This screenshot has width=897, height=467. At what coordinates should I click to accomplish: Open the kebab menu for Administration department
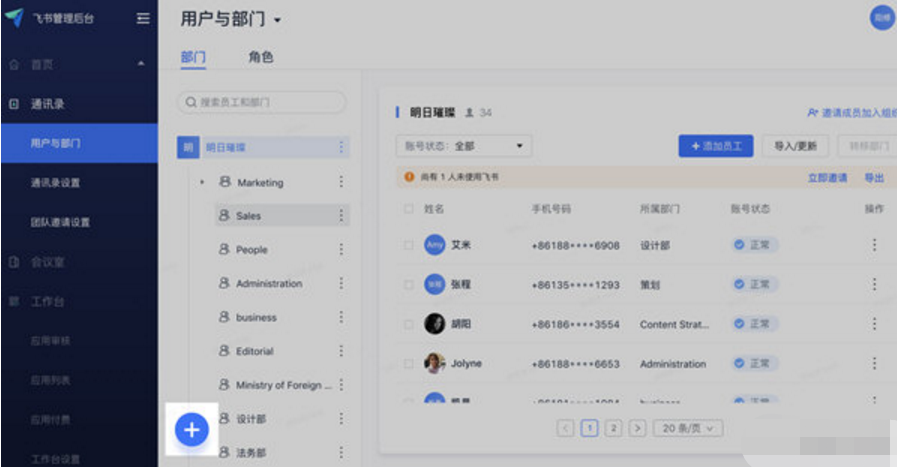[341, 283]
